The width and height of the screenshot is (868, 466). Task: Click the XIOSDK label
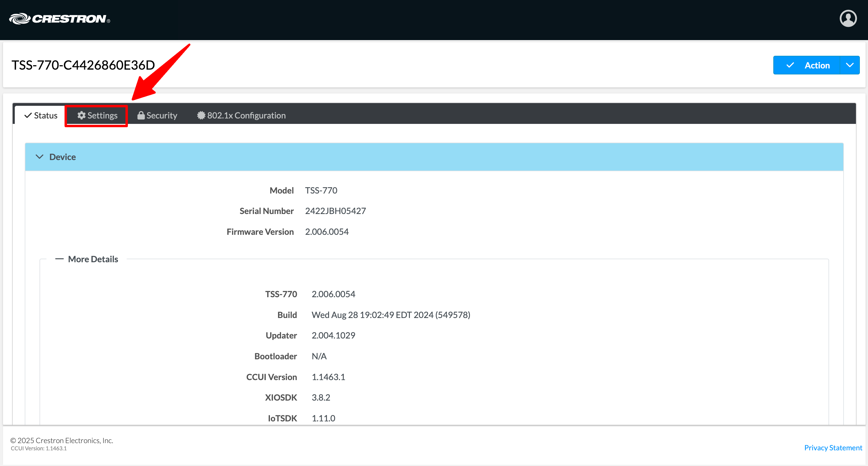click(281, 398)
